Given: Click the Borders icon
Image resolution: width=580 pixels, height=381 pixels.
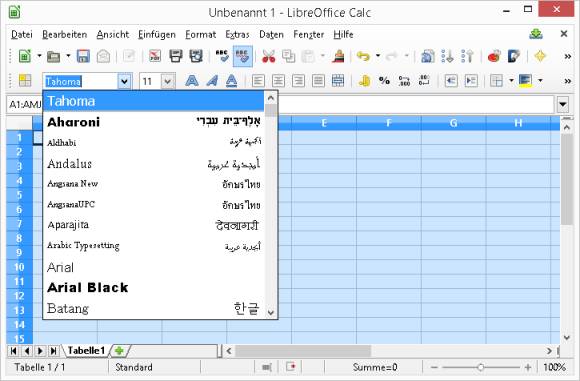Looking at the screenshot, I should pos(496,81).
